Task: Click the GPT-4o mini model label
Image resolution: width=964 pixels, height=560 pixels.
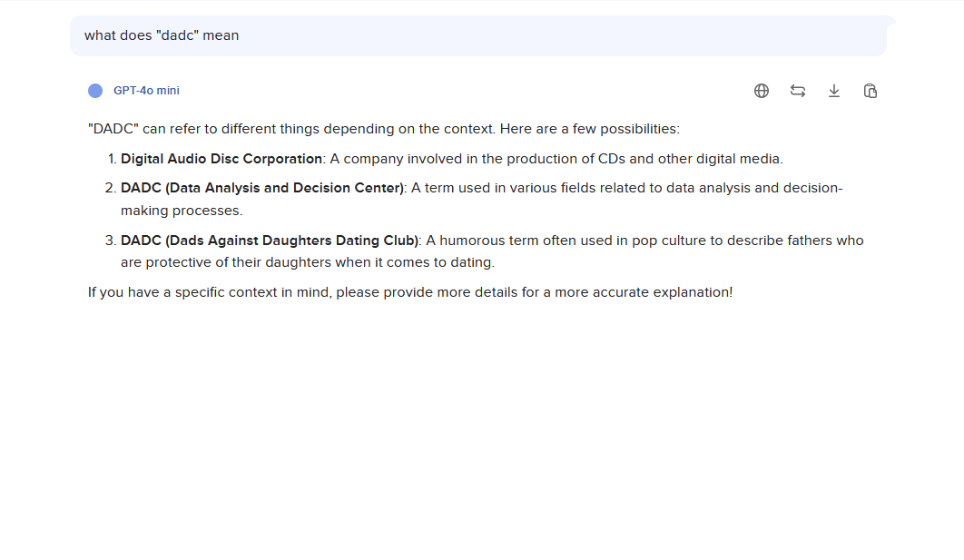Action: [146, 91]
